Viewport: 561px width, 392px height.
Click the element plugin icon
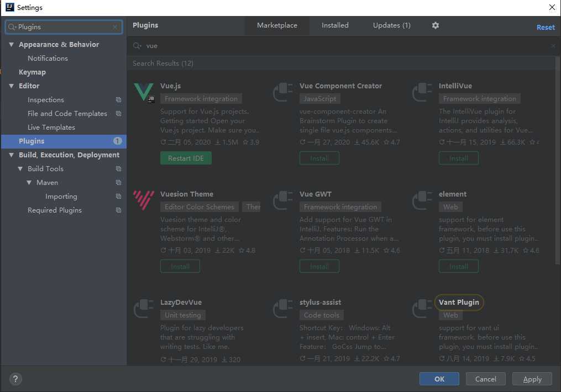(x=422, y=200)
